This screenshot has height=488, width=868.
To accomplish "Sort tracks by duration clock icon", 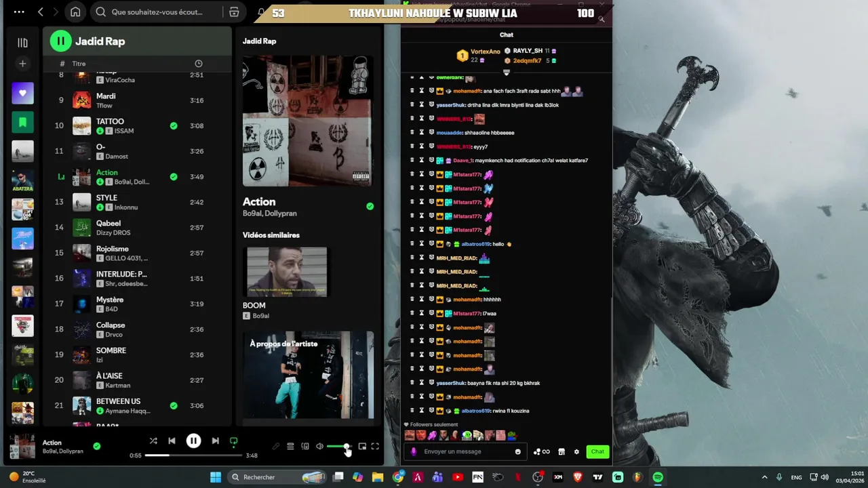I will click(x=198, y=64).
